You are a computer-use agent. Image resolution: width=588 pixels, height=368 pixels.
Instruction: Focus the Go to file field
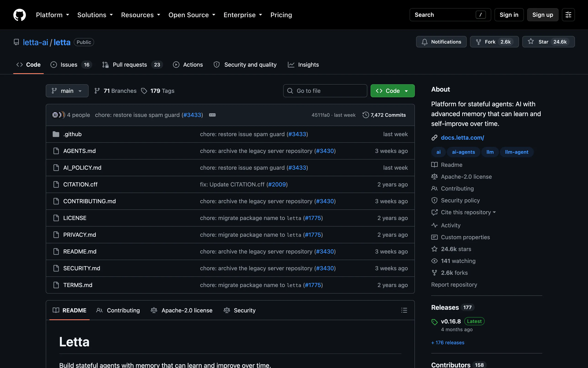click(325, 91)
